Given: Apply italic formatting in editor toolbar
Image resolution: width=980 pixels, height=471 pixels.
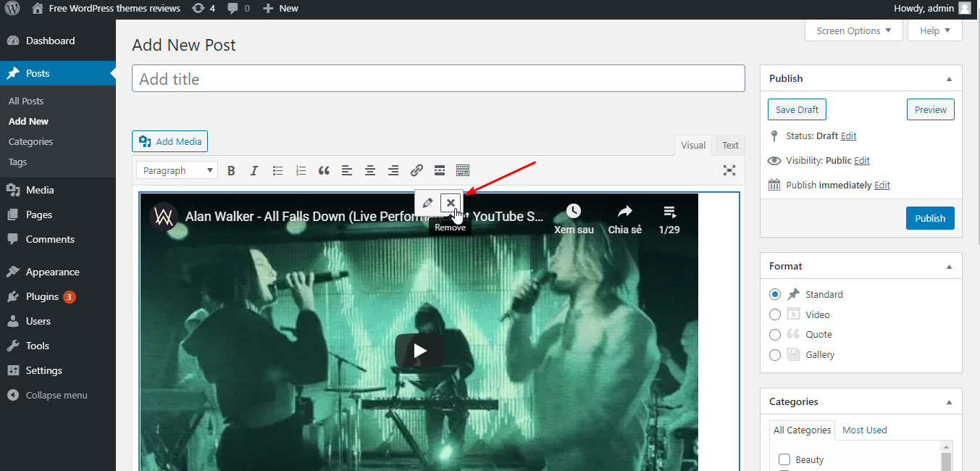Looking at the screenshot, I should click(x=254, y=171).
